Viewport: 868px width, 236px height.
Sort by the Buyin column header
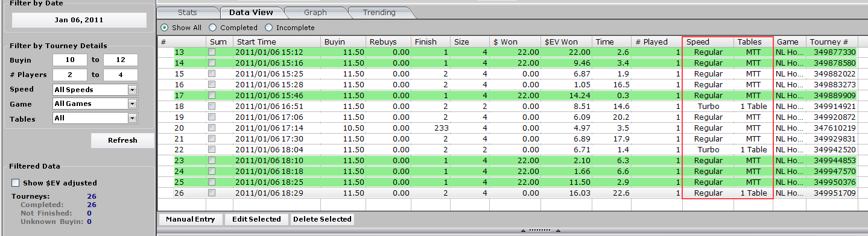pos(344,42)
